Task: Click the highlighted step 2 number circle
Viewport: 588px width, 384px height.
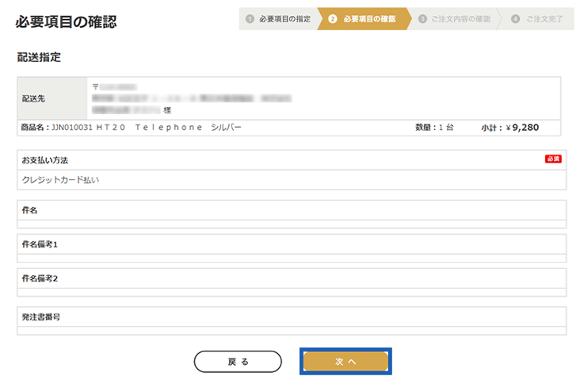Action: coord(333,18)
